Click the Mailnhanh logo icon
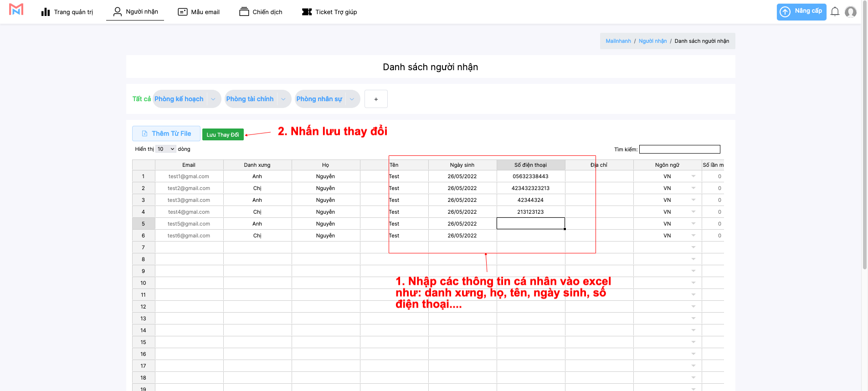The width and height of the screenshot is (868, 391). coord(16,10)
